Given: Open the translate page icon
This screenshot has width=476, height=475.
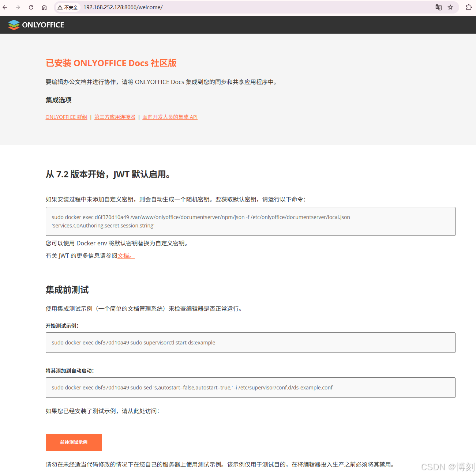Looking at the screenshot, I should (x=438, y=7).
